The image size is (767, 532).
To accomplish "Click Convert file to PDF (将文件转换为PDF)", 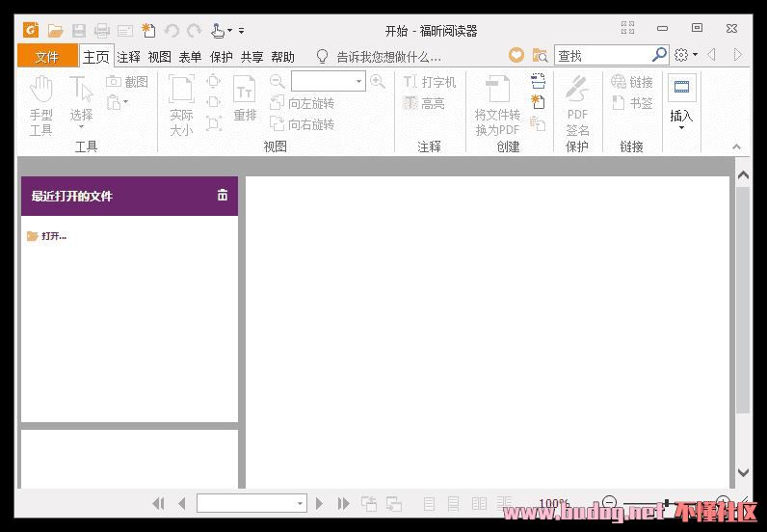I will point(497,104).
